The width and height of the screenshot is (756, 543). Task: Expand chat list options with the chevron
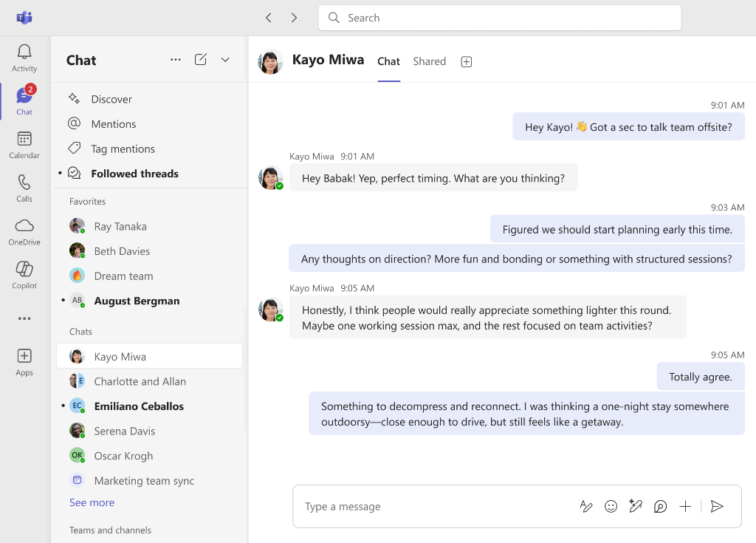click(225, 59)
